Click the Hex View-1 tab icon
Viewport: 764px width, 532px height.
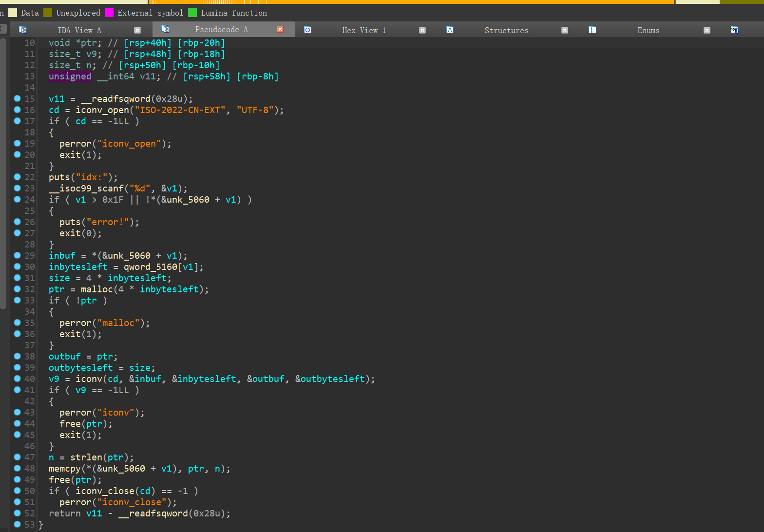307,30
